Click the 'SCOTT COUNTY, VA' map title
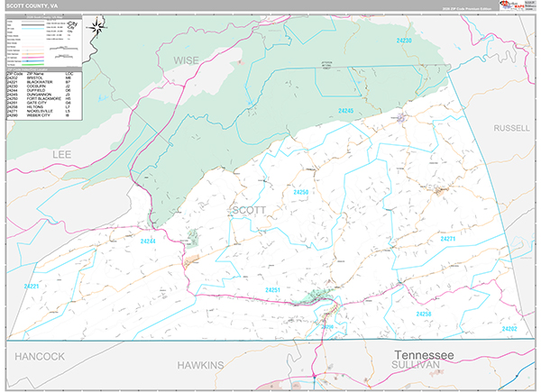The image size is (541, 392). pyautogui.click(x=32, y=6)
